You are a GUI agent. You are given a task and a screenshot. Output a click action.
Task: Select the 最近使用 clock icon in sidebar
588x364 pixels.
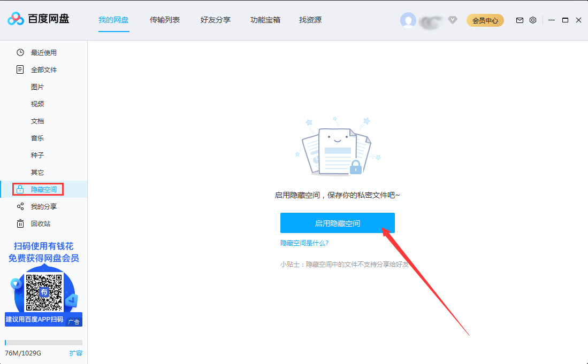[x=20, y=52]
